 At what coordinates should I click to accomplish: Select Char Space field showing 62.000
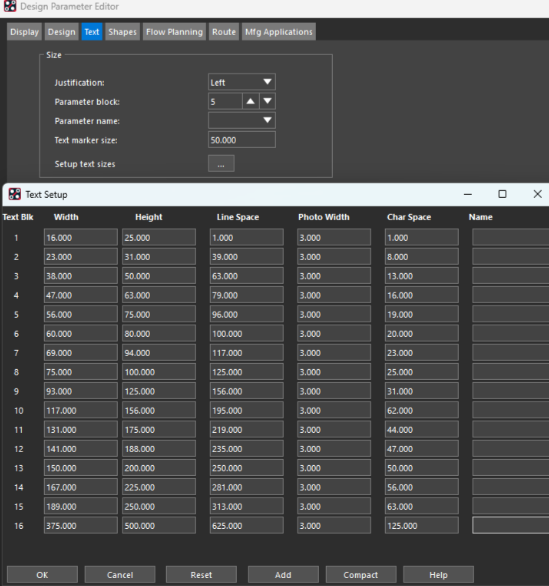click(x=421, y=410)
